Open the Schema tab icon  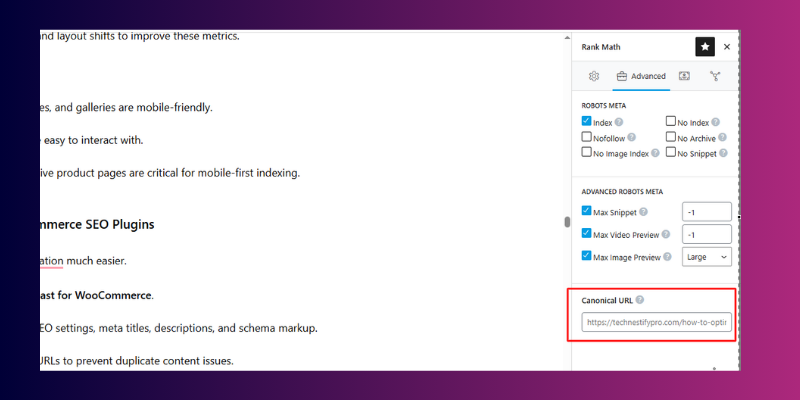pos(684,76)
